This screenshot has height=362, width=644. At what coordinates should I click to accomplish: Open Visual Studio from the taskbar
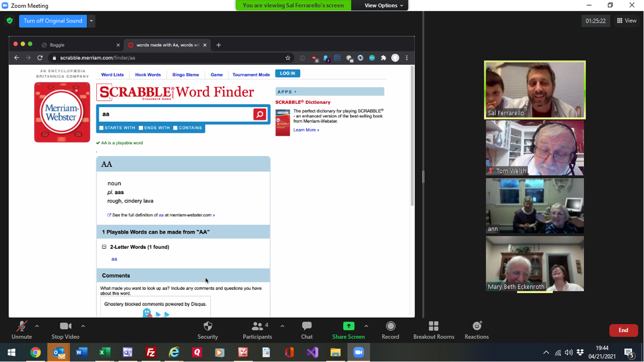pos(313,352)
